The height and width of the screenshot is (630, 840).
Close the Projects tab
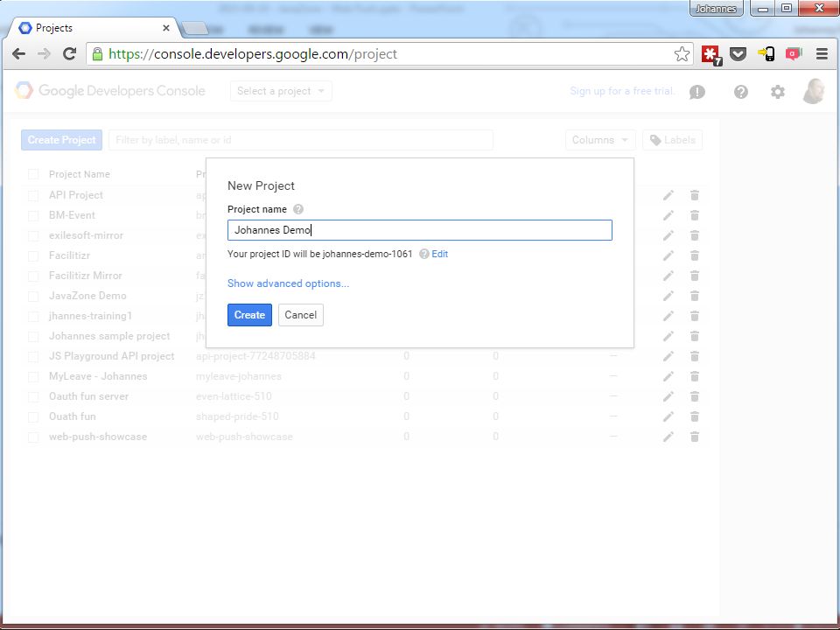(x=166, y=28)
